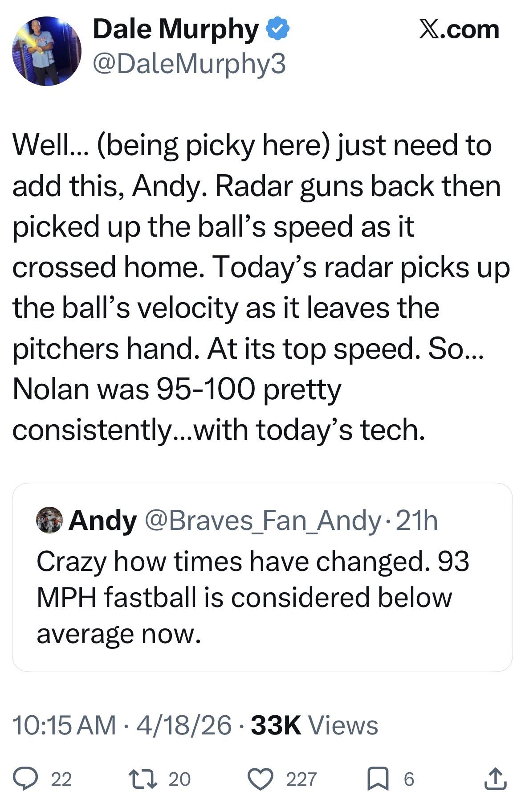This screenshot has height=812, width=525.
Task: Tap the 20 reposts count
Action: point(179,779)
